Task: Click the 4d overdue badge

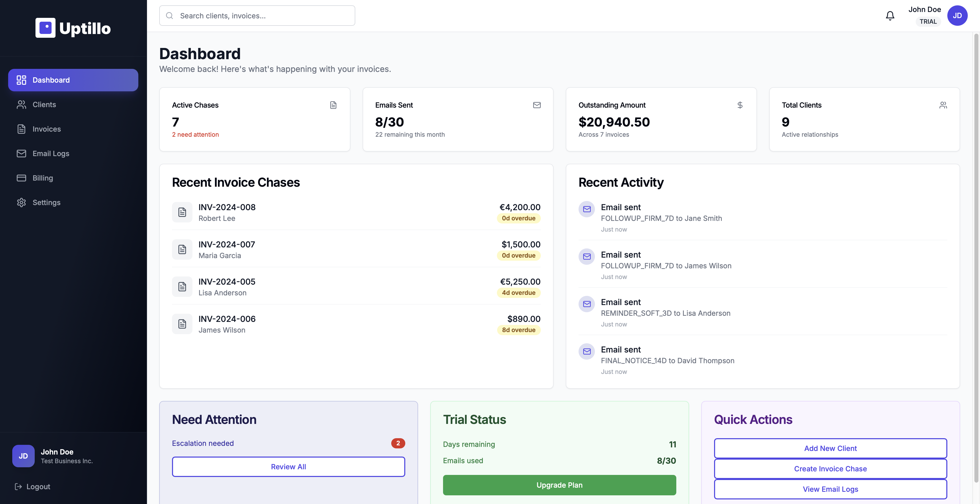Action: pos(519,293)
